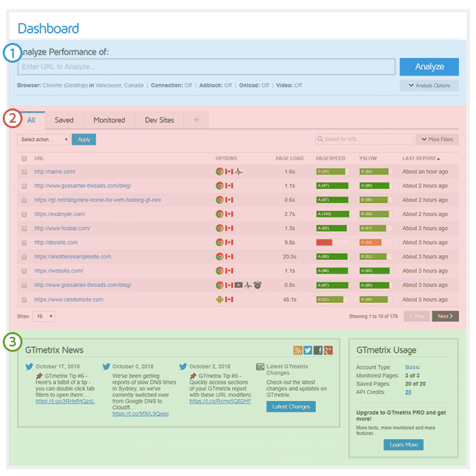
Task: Click the icon beside Latest GTmetrix Changes heading
Action: (x=260, y=367)
